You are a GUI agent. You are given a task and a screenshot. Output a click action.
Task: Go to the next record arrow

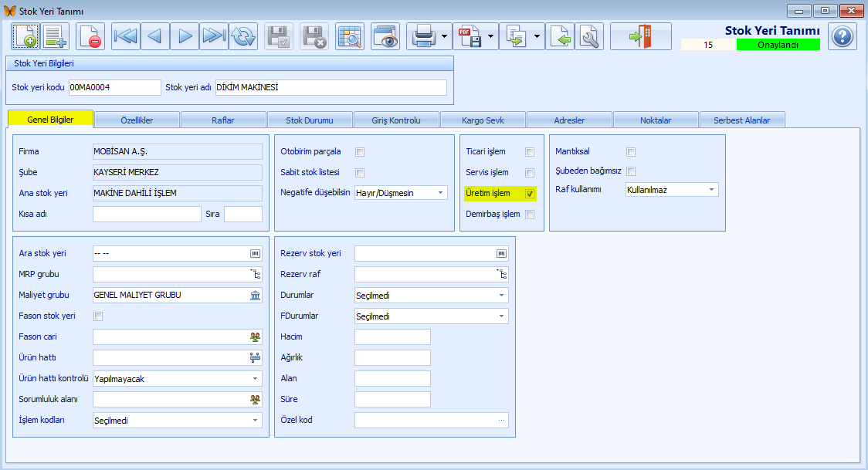[185, 36]
